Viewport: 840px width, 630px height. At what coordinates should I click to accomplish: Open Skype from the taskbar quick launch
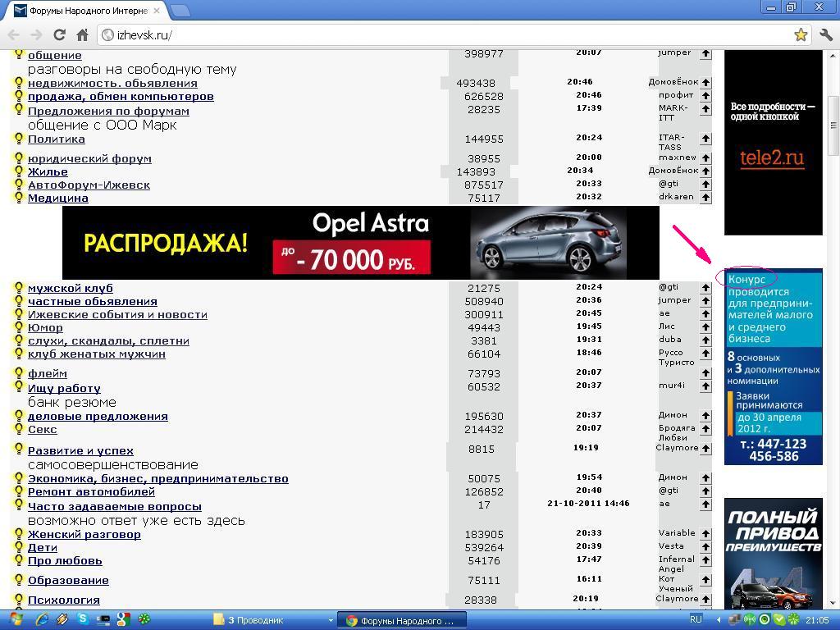coord(83,620)
